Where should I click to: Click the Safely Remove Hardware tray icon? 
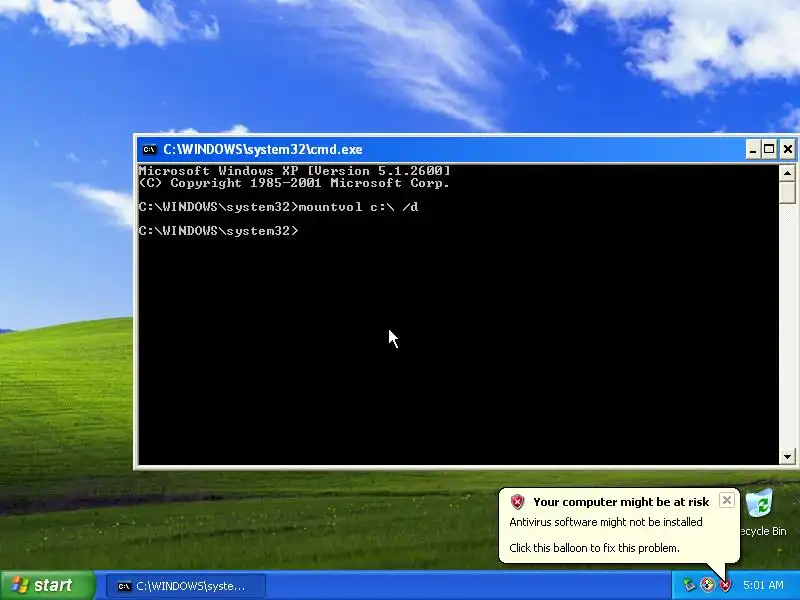[689, 585]
